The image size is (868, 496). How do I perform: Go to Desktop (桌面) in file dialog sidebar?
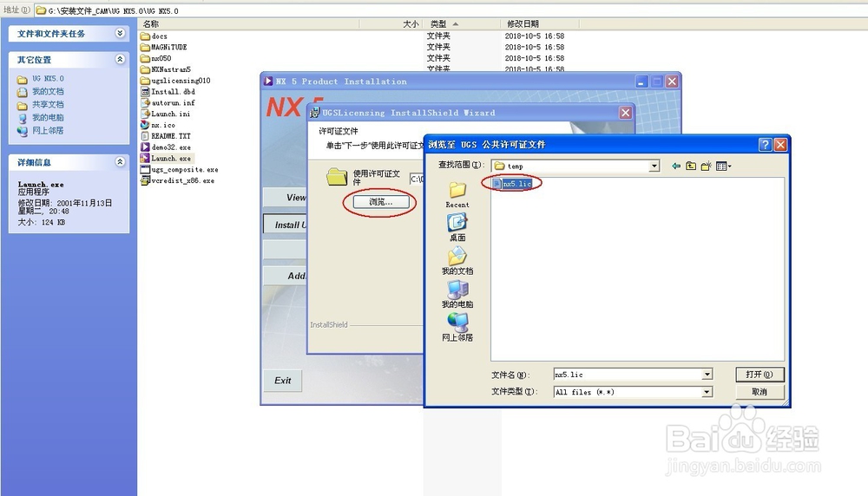pos(457,228)
